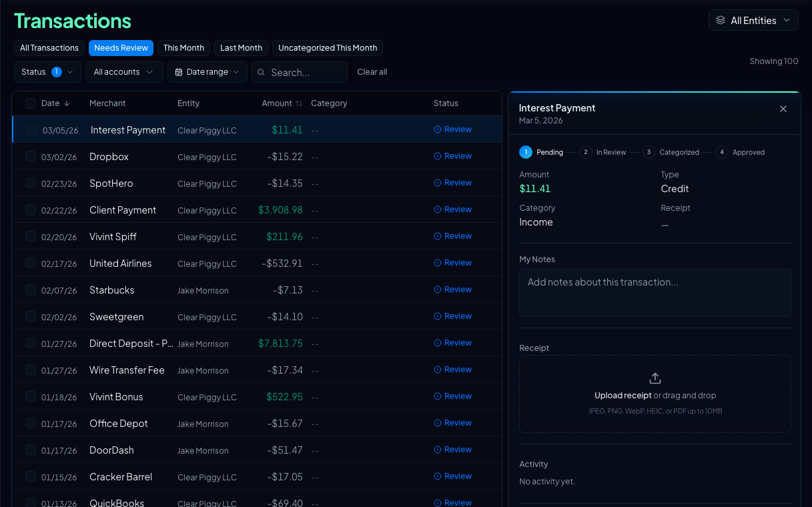The height and width of the screenshot is (507, 812).
Task: Click Review for Dropbox transaction
Action: [x=453, y=156]
